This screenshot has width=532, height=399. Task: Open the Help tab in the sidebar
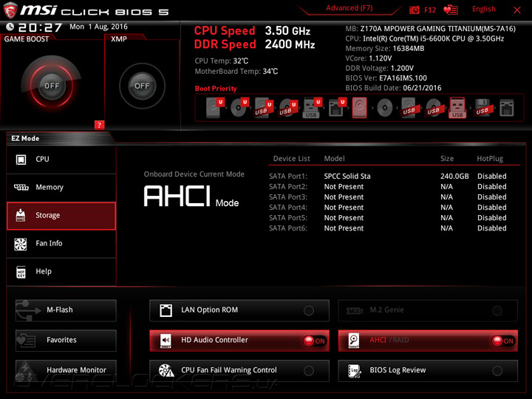point(61,272)
